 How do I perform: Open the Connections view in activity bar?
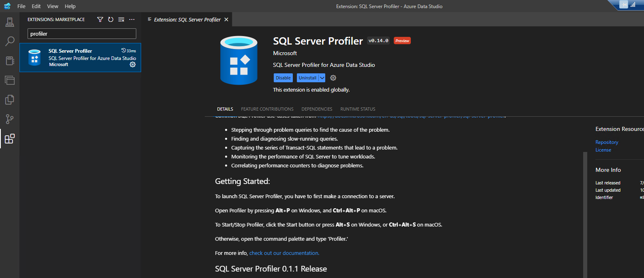pyautogui.click(x=10, y=22)
